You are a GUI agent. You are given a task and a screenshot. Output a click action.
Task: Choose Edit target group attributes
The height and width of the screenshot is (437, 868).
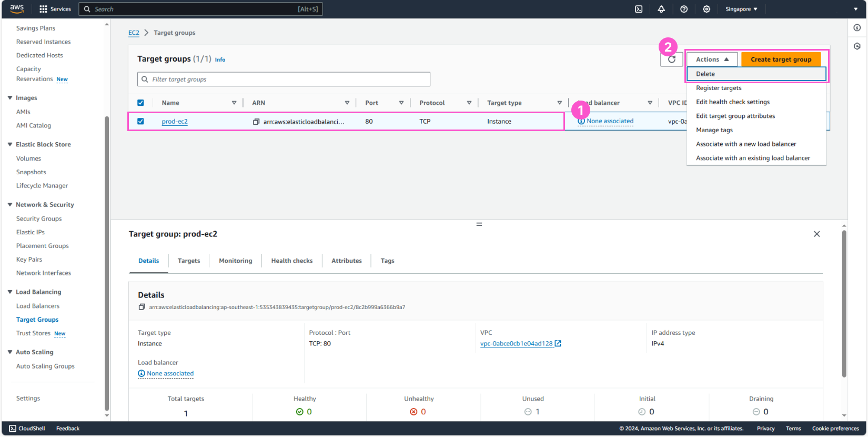[x=756, y=116]
